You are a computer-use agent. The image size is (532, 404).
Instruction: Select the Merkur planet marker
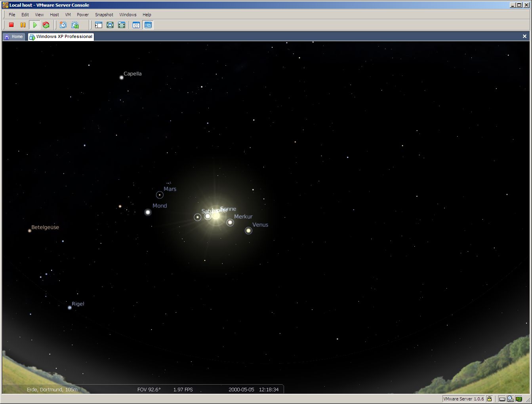pyautogui.click(x=230, y=222)
